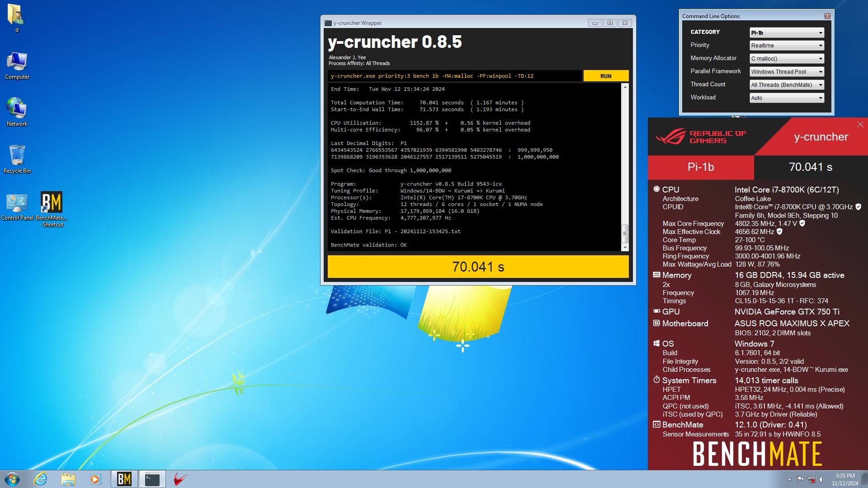Click the console scrollbar up arrow

pyautogui.click(x=625, y=87)
